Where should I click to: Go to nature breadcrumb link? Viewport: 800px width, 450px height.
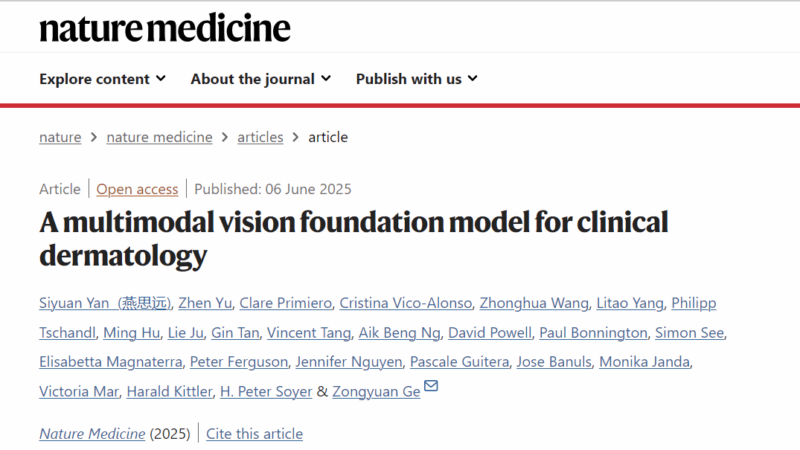click(60, 137)
